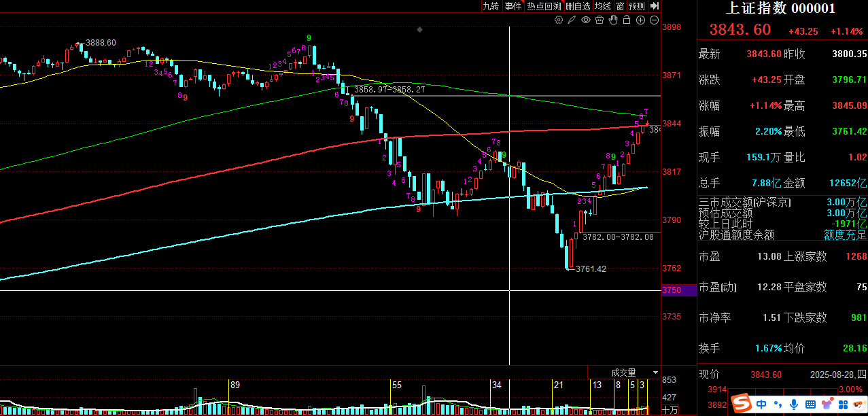The image size is (868, 416).
Task: Toggle Sogou punctuation mode icon
Action: 778,405
